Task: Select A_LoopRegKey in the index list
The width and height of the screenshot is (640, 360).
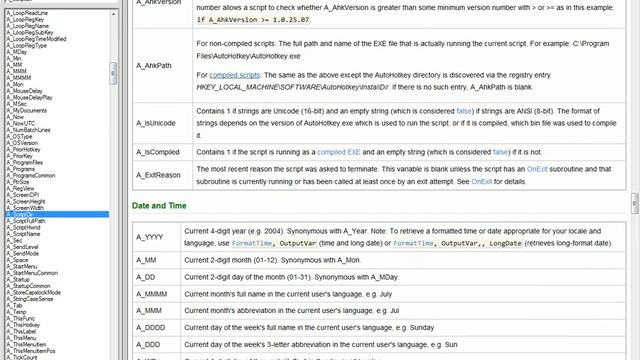Action: (25, 20)
